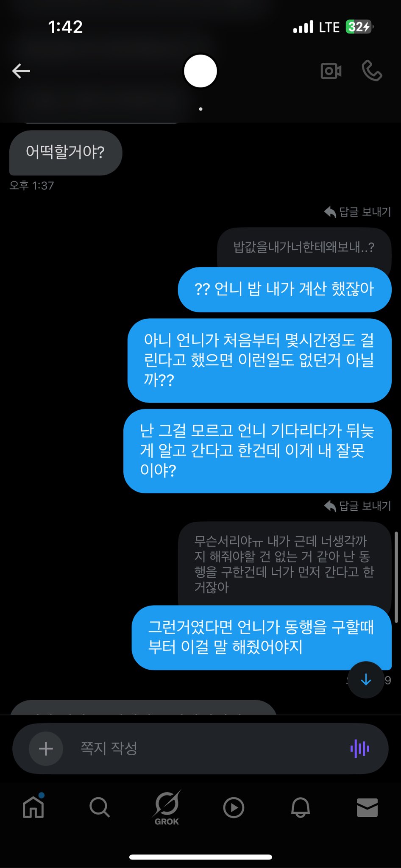Open the Grok tab
This screenshot has width=401, height=868.
pos(167,807)
